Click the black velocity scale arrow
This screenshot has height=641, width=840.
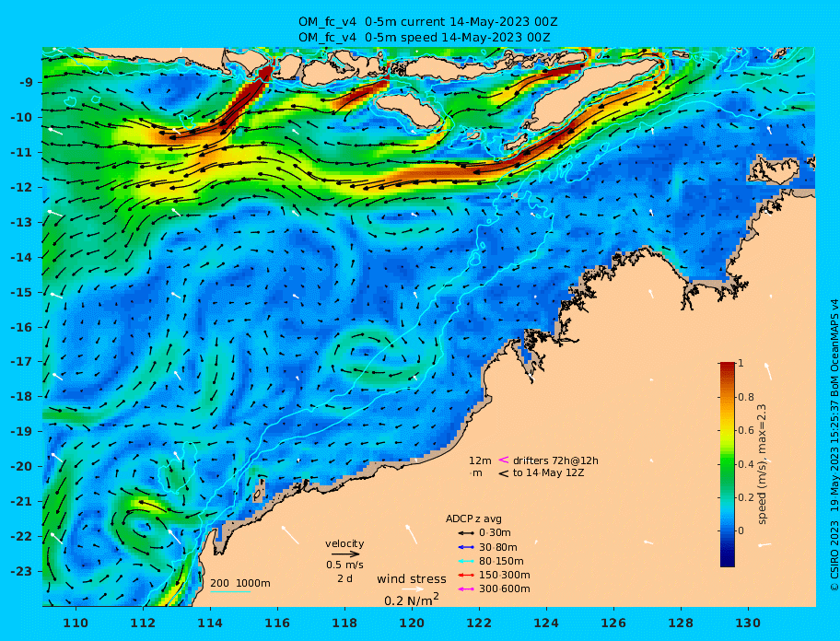coord(345,554)
